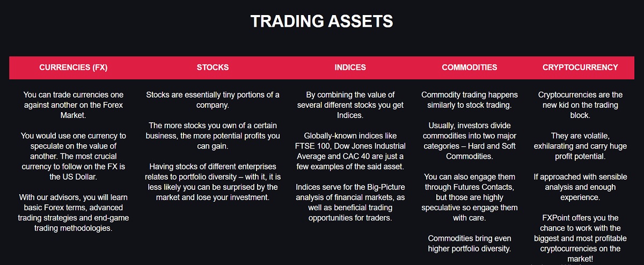Image resolution: width=644 pixels, height=265 pixels.
Task: Click the Big-Picture analysis paragraph
Action: pyautogui.click(x=350, y=202)
